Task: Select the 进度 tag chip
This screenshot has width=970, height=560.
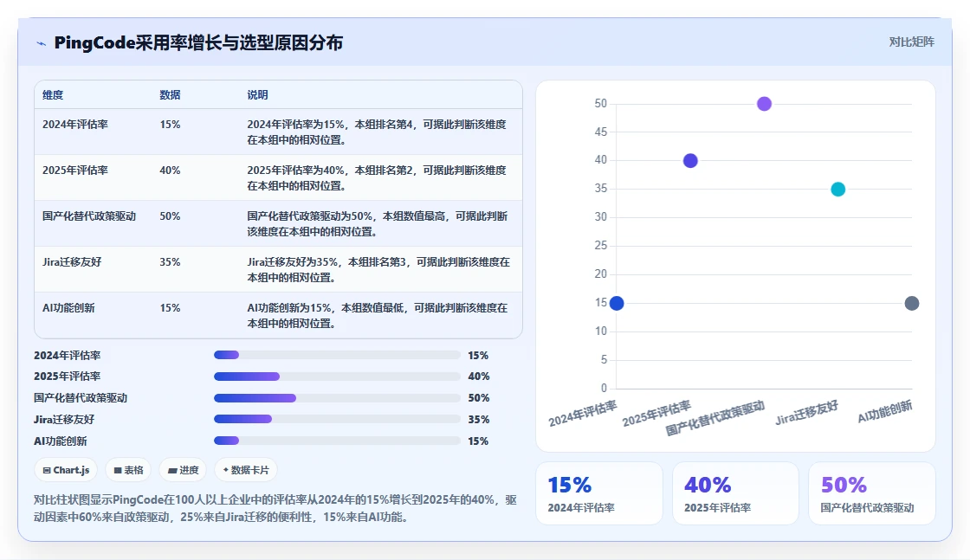Action: (x=183, y=470)
